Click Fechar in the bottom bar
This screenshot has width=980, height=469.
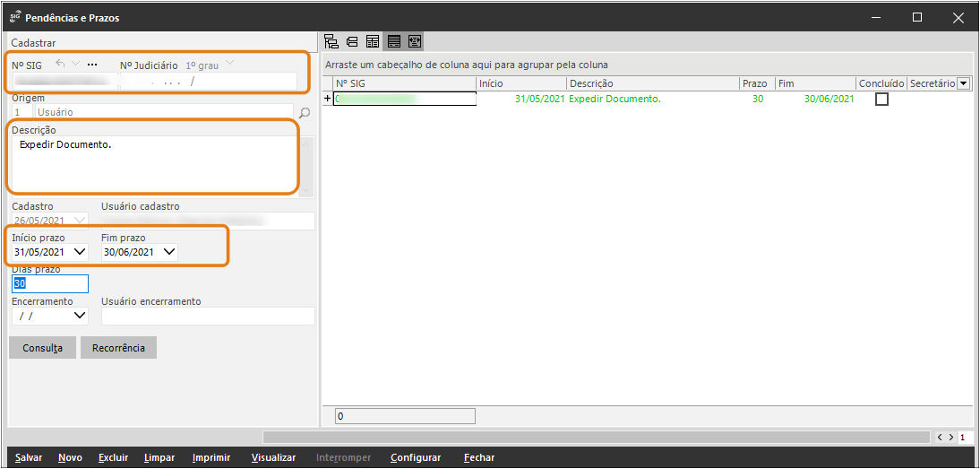pos(479,457)
